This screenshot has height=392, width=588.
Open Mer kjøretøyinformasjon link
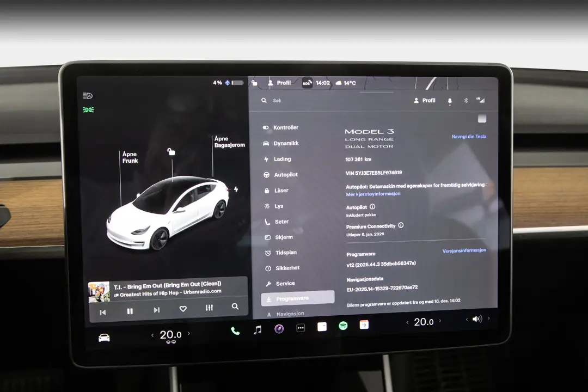click(x=373, y=194)
